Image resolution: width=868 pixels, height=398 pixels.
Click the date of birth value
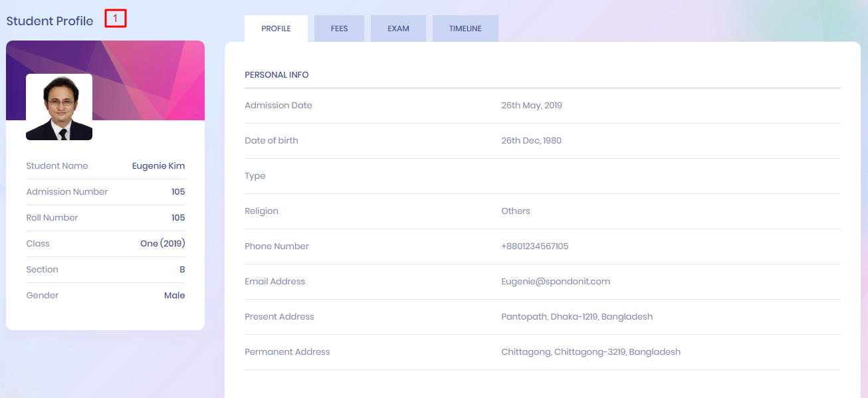531,141
